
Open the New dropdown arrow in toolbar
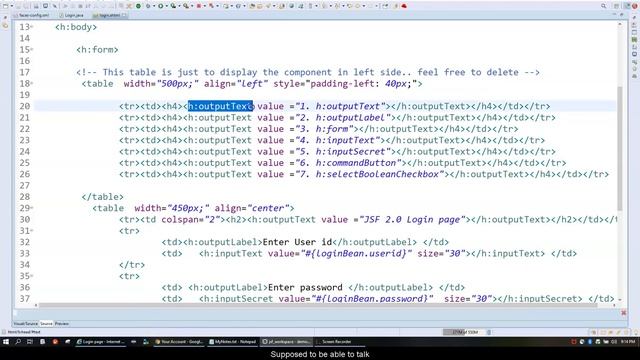tap(12, 6)
